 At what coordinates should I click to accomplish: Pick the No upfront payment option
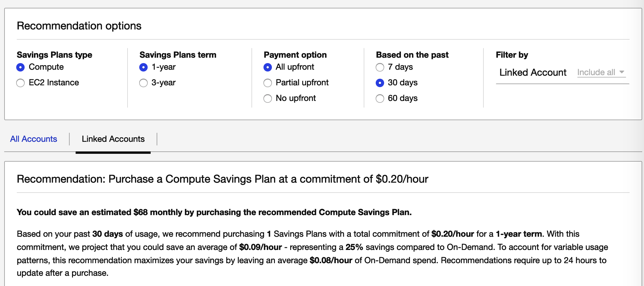[267, 99]
